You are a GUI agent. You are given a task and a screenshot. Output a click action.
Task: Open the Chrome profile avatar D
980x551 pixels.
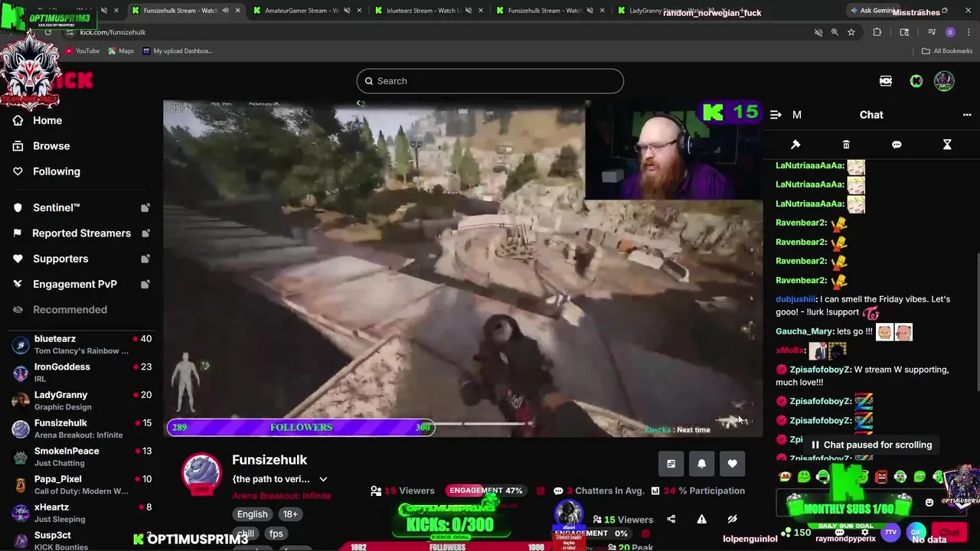(x=950, y=32)
